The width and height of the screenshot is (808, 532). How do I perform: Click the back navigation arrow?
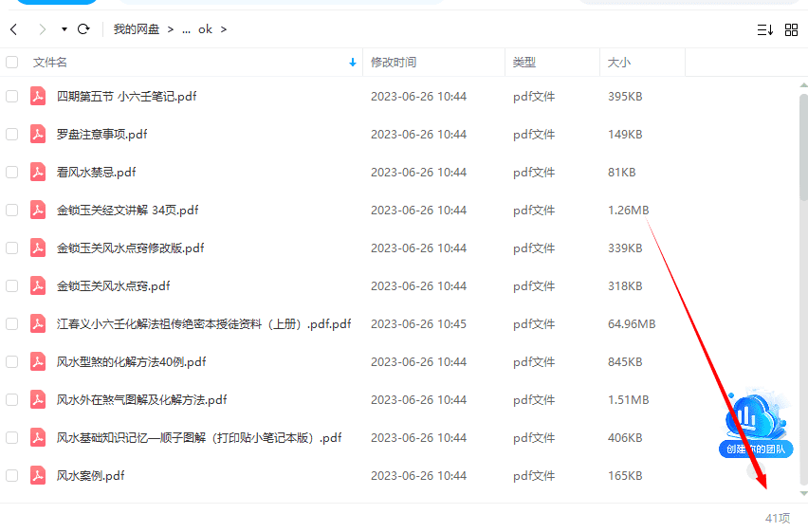click(13, 29)
